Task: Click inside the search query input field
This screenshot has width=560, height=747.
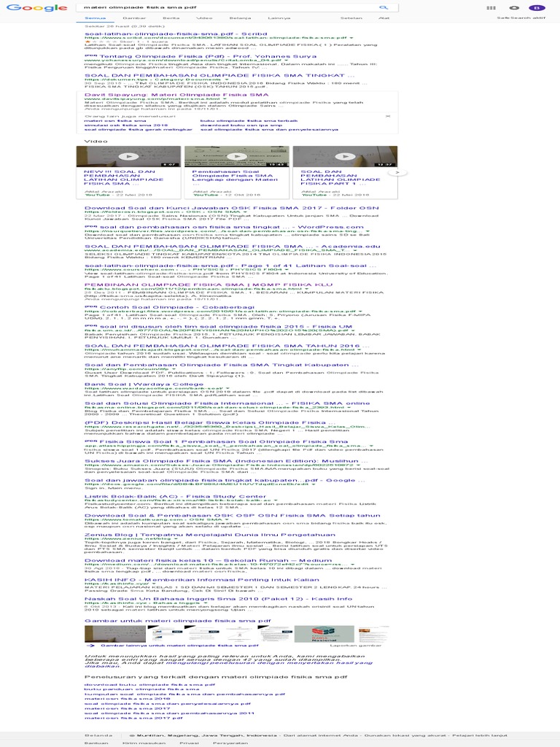Action: (228, 7)
